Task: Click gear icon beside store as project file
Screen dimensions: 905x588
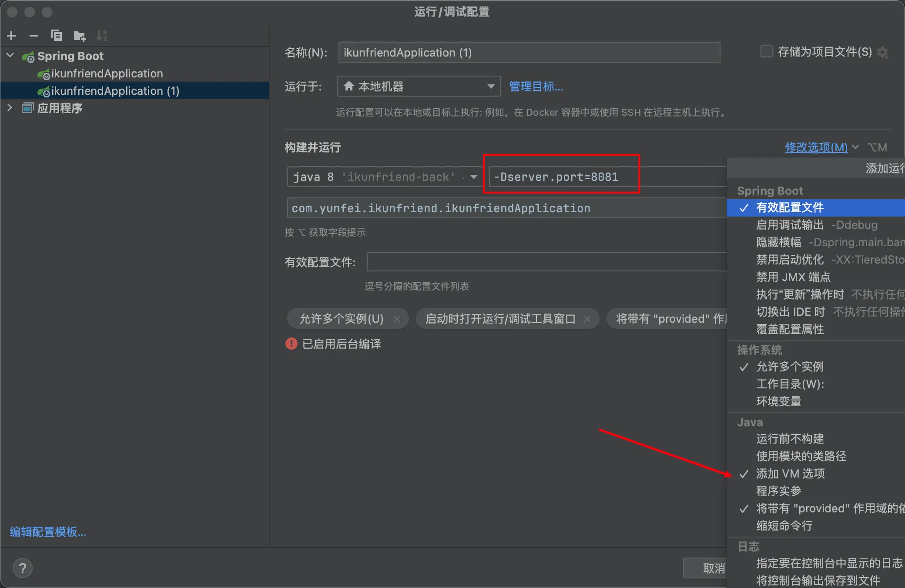Action: click(883, 53)
